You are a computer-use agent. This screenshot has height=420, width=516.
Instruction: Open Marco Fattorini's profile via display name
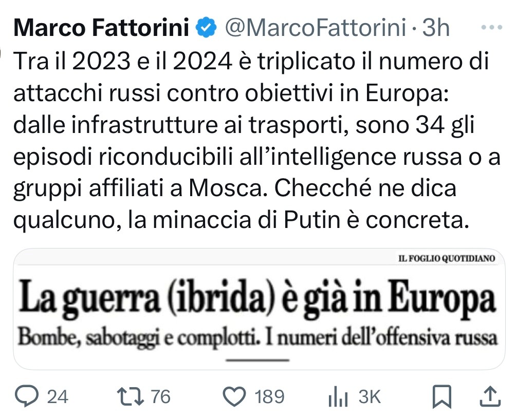click(101, 29)
